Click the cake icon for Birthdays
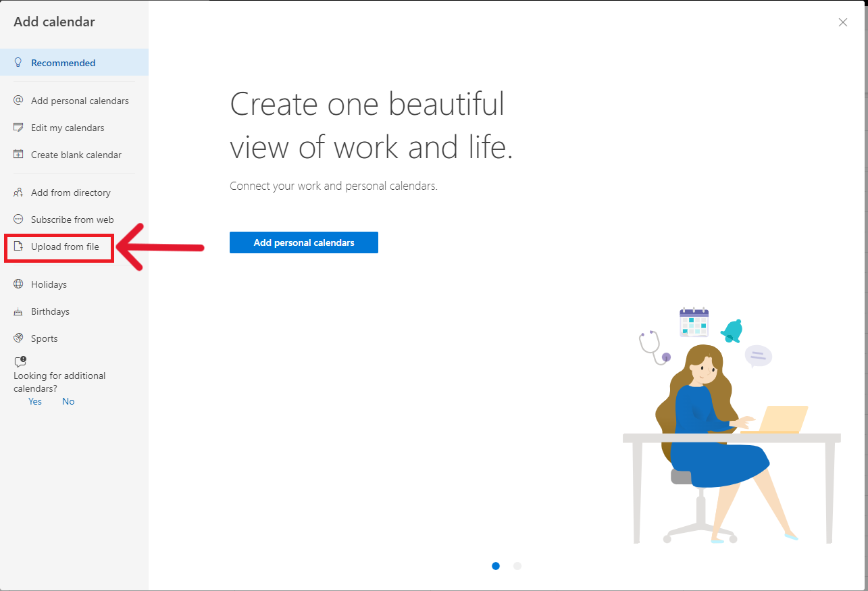This screenshot has height=591, width=868. (x=18, y=311)
